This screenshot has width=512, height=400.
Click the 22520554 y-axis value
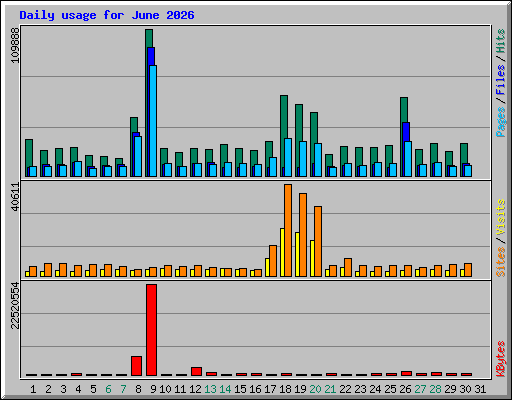click(15, 305)
